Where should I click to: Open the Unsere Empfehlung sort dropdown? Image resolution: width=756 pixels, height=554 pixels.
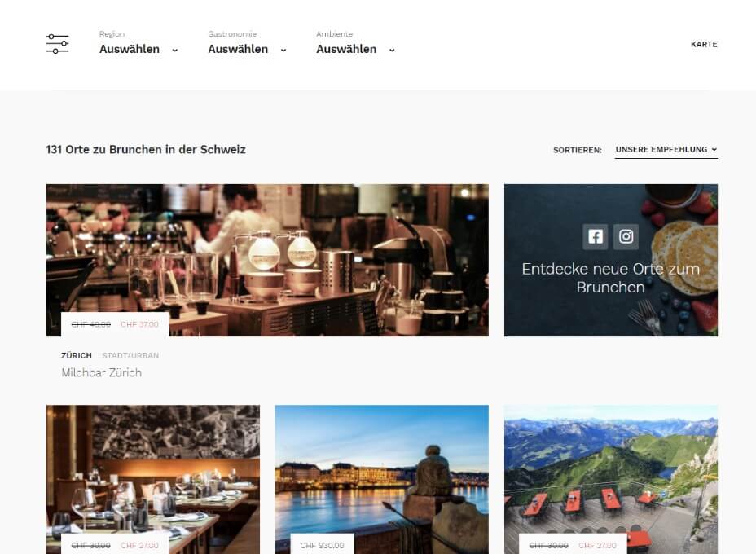[x=666, y=150]
